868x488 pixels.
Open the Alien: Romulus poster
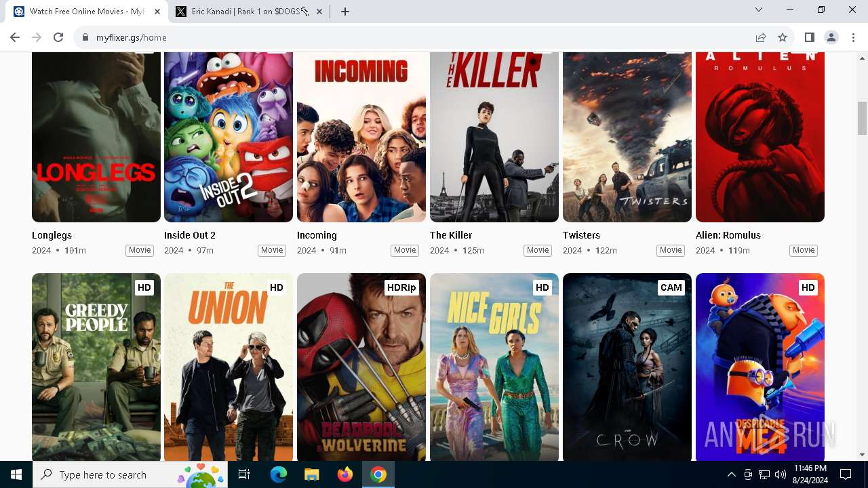point(760,137)
